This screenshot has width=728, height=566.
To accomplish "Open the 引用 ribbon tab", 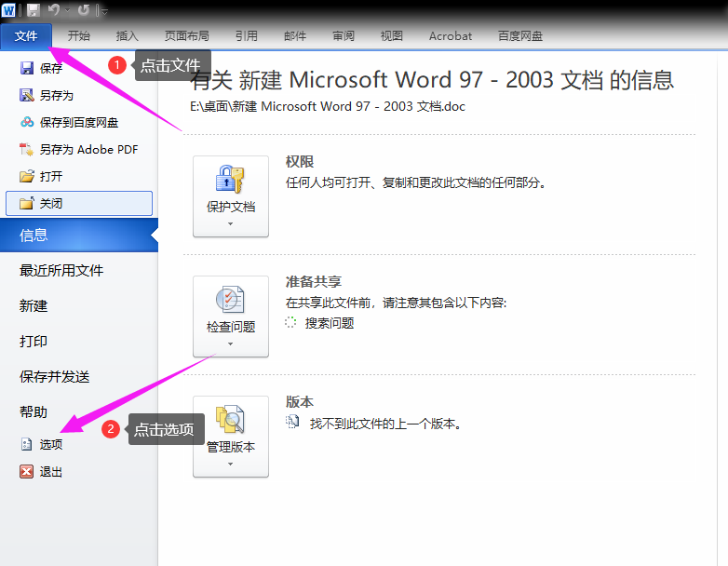I will click(x=246, y=36).
